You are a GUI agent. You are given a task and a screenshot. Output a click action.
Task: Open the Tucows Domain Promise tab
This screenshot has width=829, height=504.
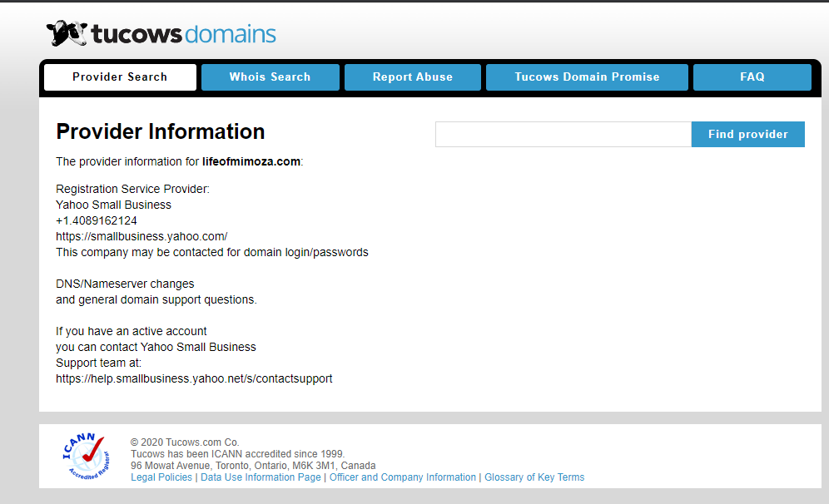point(587,77)
